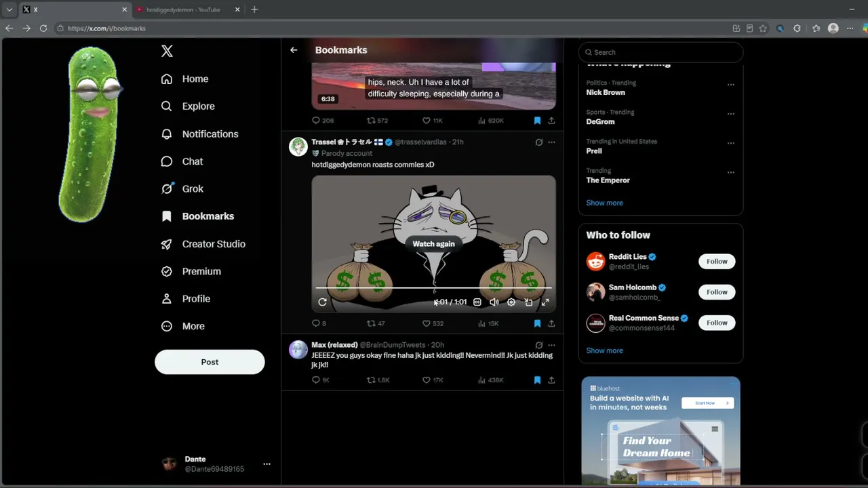Show more accounts to follow
The height and width of the screenshot is (488, 868).
pyautogui.click(x=604, y=350)
